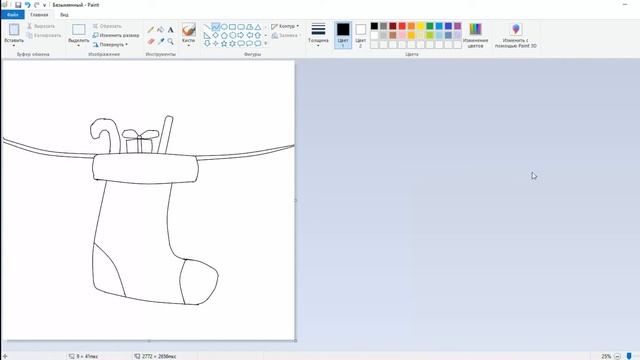
Task: Click the canvas bottom-right resize handle
Action: 296,340
